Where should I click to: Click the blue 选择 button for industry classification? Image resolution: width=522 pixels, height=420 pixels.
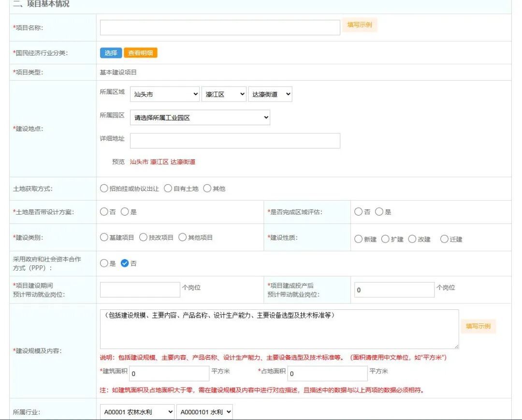111,53
